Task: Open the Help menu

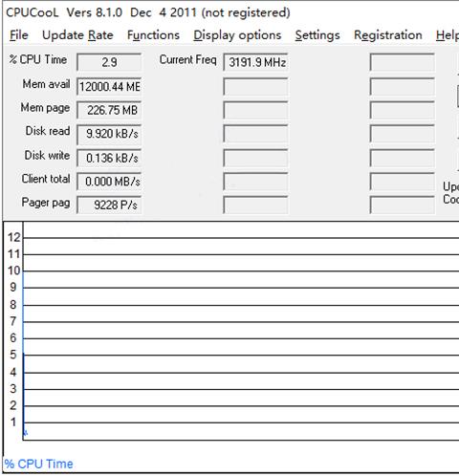Action: tap(448, 35)
